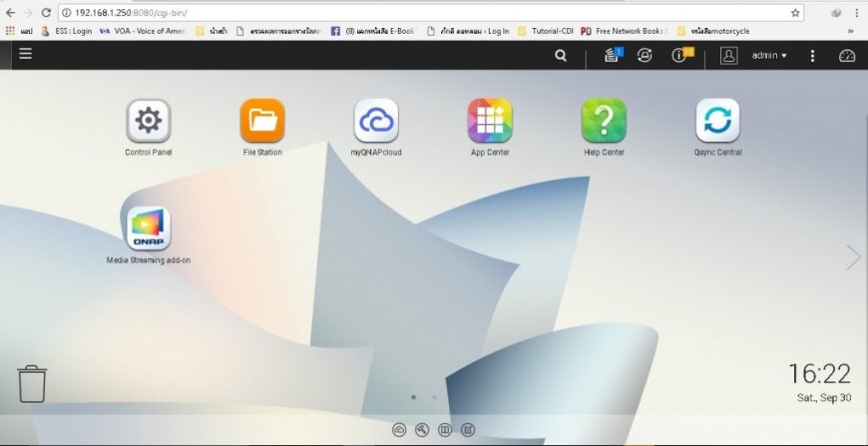Click the Sat., Sep 30 date text
This screenshot has height=446, width=868.
tap(824, 398)
